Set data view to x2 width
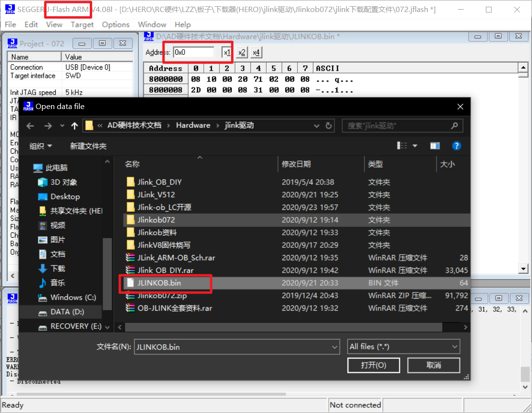The image size is (532, 413). (242, 52)
